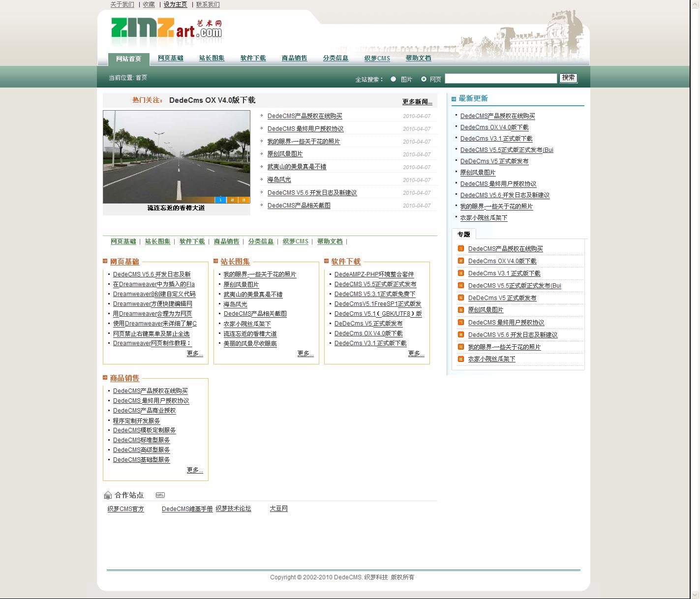700x599 pixels.
Task: Visit the 大豆网 partner link
Action: pos(278,509)
